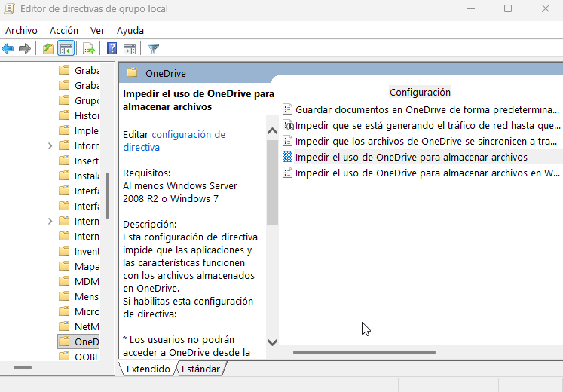Click the OneDrive folder icon in the header

(x=132, y=72)
